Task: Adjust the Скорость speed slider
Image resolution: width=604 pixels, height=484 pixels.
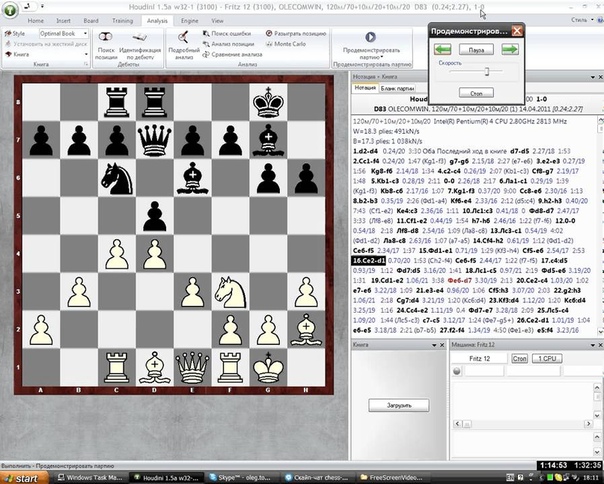Action: click(487, 71)
